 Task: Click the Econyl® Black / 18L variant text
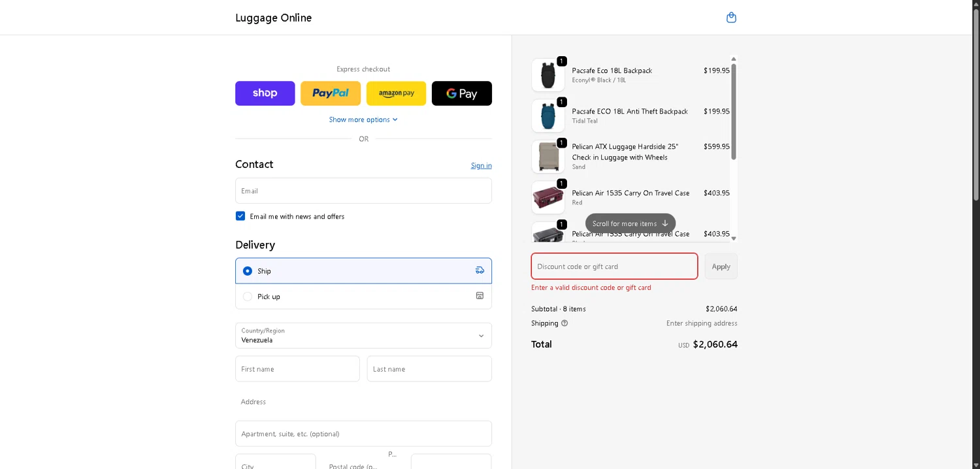point(599,80)
